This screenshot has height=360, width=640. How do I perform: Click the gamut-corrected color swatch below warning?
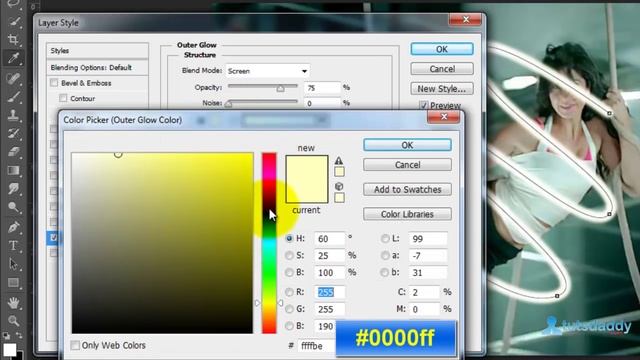pyautogui.click(x=339, y=171)
